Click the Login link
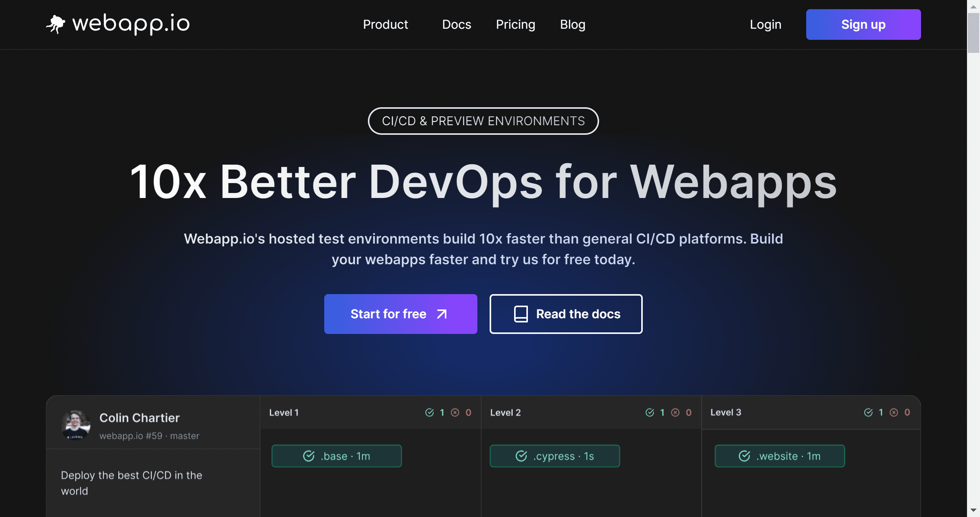980x517 pixels. pyautogui.click(x=765, y=25)
